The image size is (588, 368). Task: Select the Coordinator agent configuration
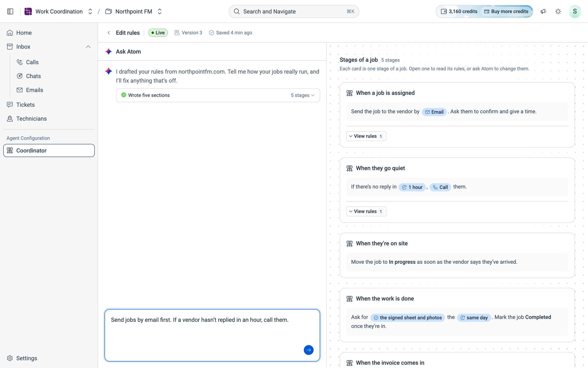pyautogui.click(x=49, y=150)
